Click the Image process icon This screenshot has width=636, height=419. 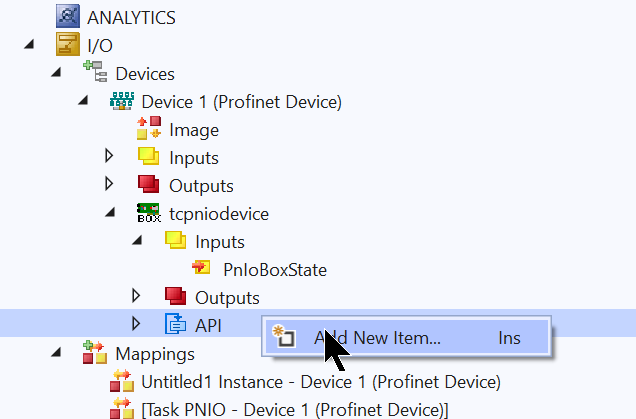click(149, 128)
